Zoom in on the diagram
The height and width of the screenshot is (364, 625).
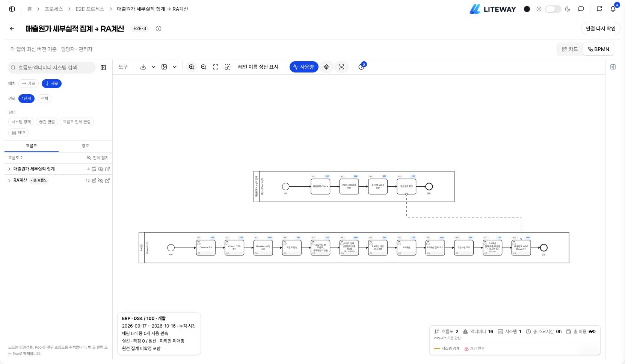192,67
